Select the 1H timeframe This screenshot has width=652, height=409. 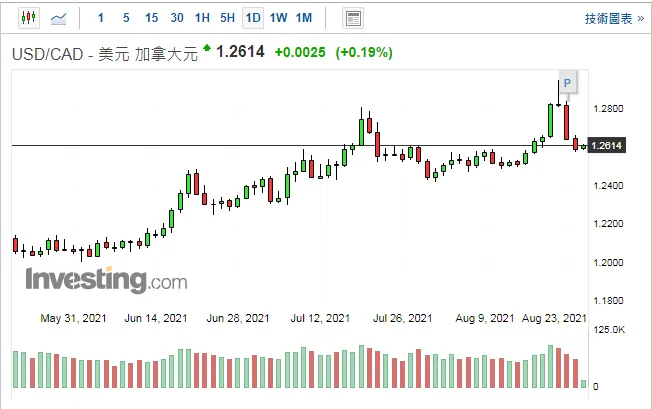point(202,18)
